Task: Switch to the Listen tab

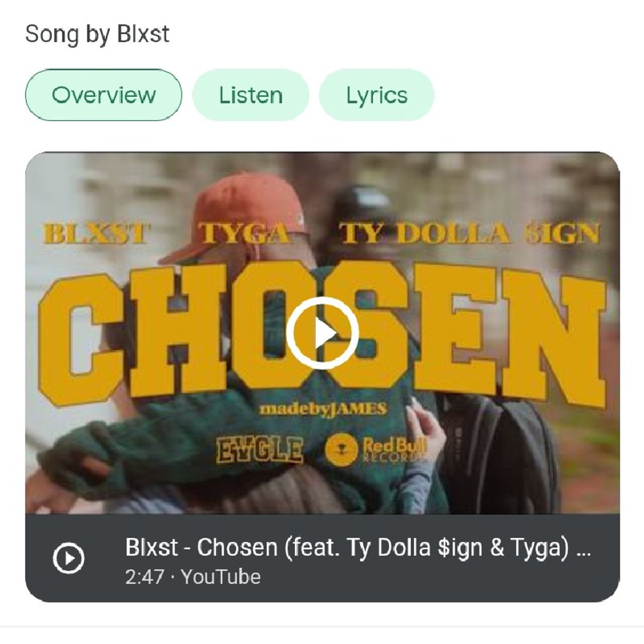Action: point(250,95)
